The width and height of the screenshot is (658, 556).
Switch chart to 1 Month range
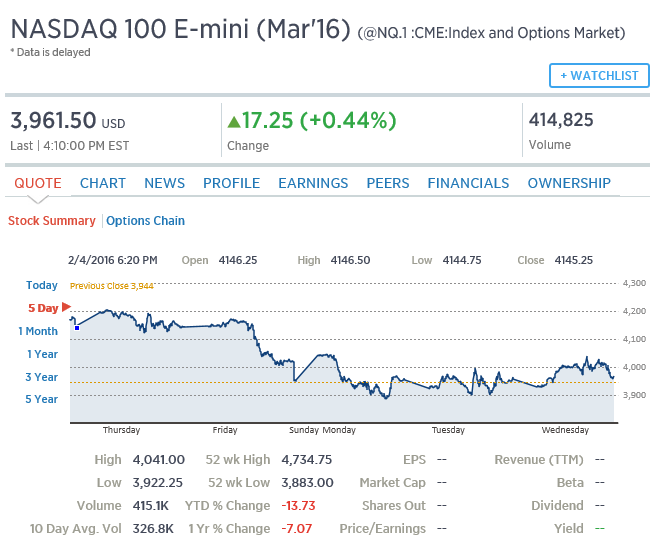pos(38,331)
